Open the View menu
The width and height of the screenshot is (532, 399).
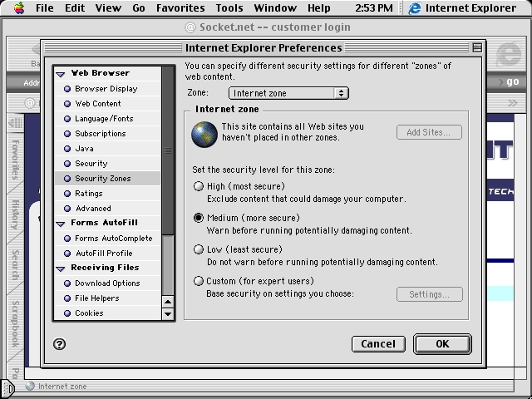(108, 7)
